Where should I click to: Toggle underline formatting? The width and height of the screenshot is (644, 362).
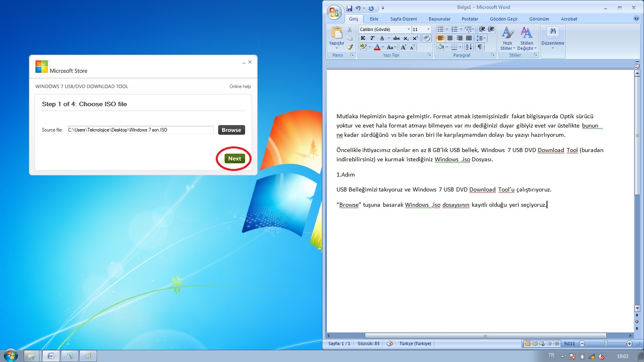(x=382, y=38)
